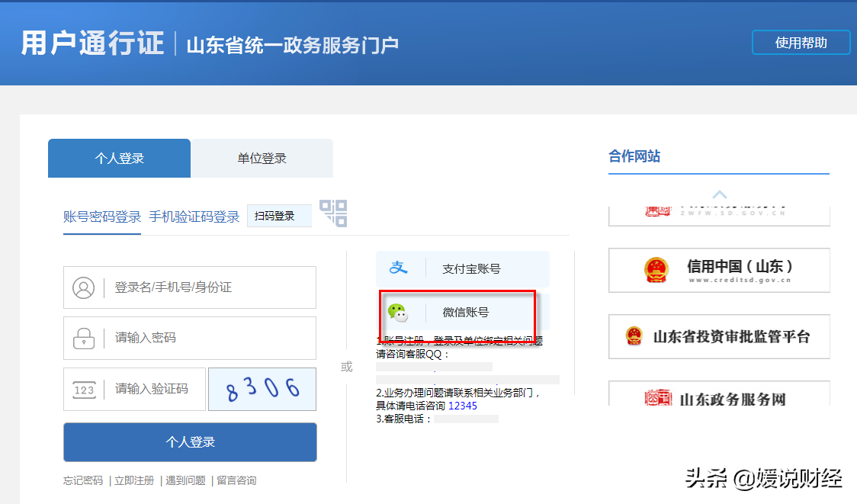This screenshot has width=857, height=504.
Task: Switch to 个人登录 tab
Action: [x=119, y=158]
